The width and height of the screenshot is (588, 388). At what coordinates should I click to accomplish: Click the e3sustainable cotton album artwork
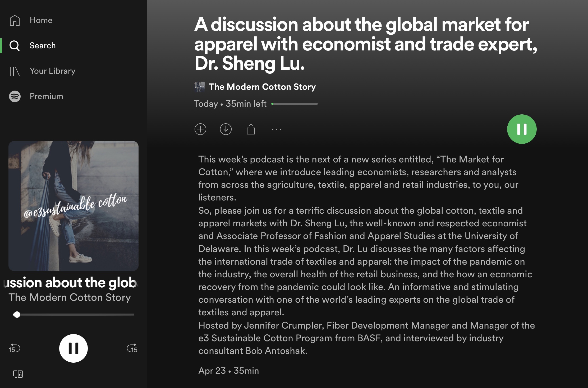coord(73,206)
